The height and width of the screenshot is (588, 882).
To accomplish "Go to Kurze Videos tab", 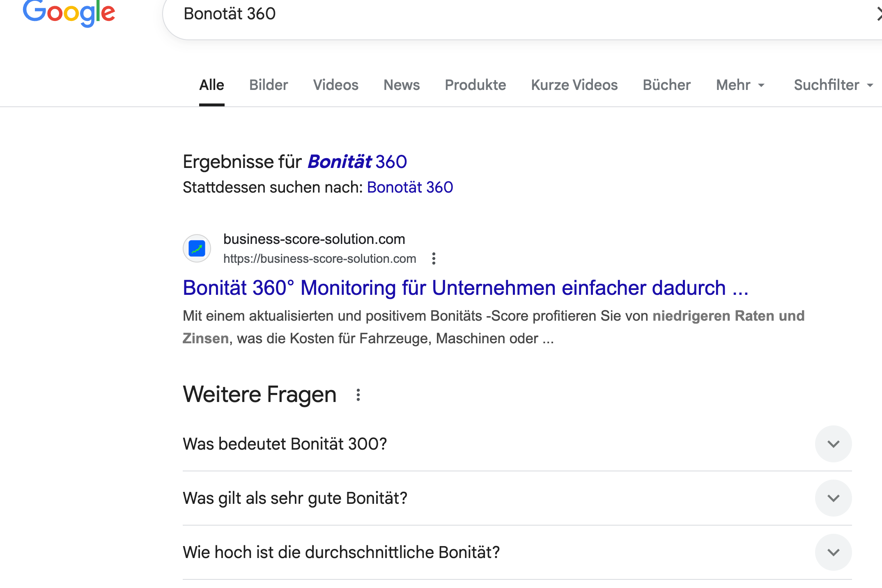I will 574,85.
